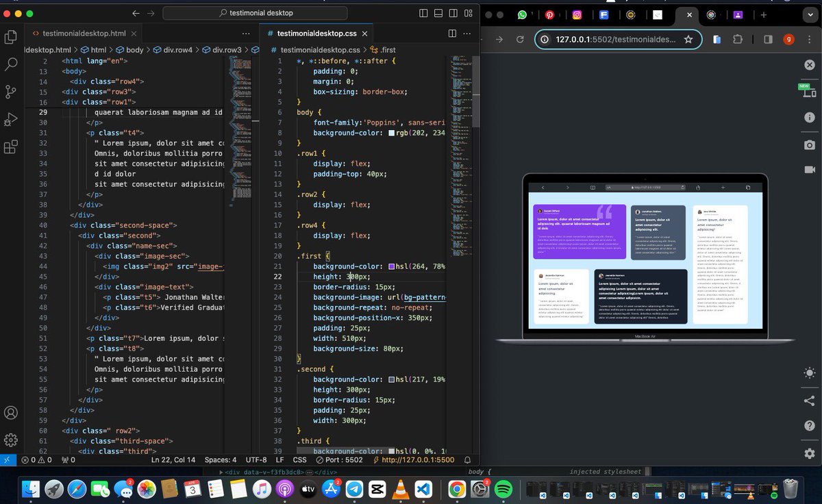Viewport: 822px width, 504px height.
Task: Switch to testimonialdesktop.html tab
Action: (84, 33)
